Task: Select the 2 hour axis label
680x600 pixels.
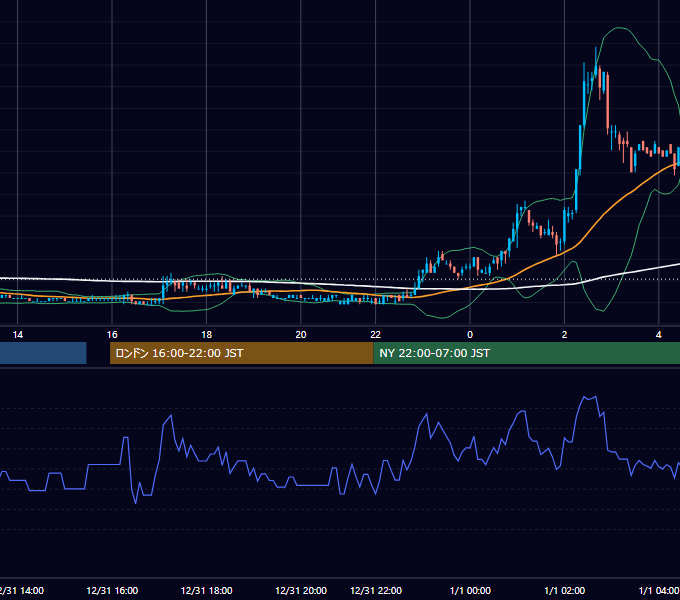Action: tap(564, 335)
